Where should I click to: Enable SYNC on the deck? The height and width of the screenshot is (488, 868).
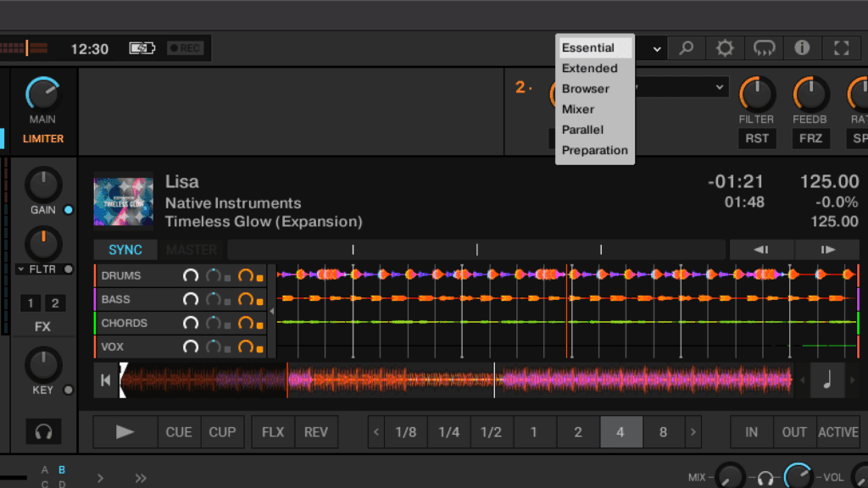tap(125, 250)
